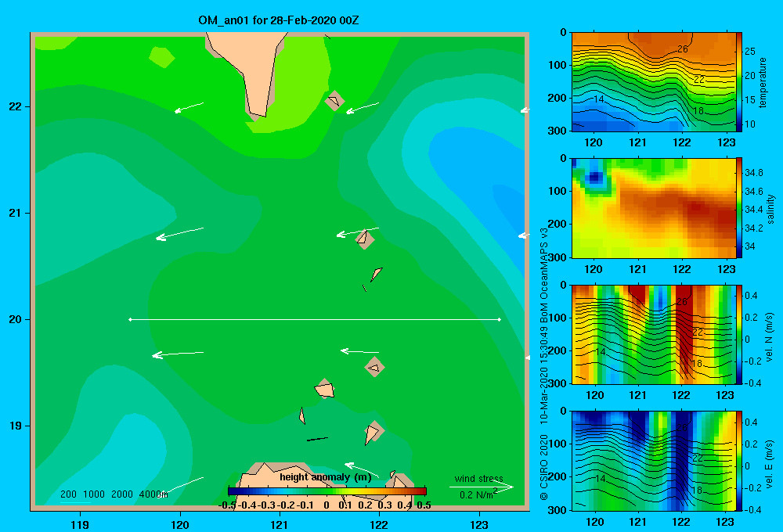Screen dimensions: 783x532
Task: Click longitude 123 under the temperature plot
Action: [x=726, y=142]
